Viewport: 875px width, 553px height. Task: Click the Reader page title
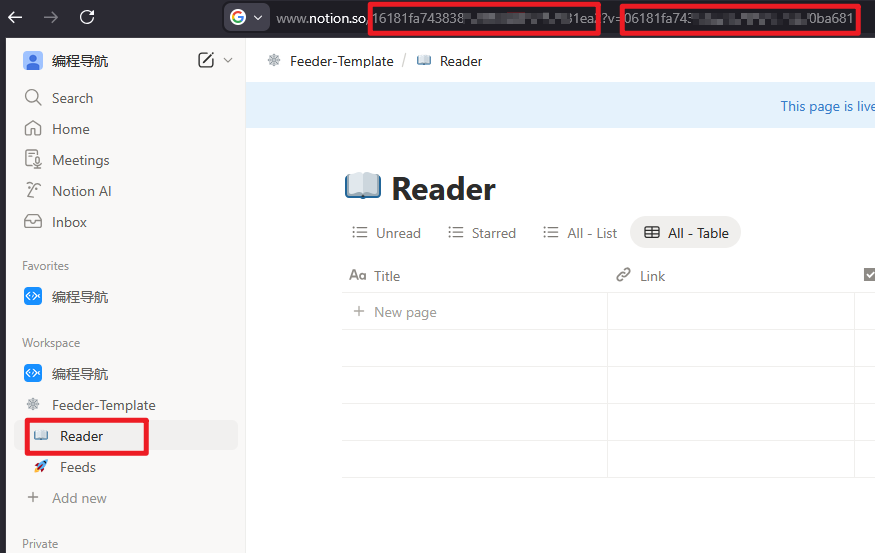tap(444, 189)
